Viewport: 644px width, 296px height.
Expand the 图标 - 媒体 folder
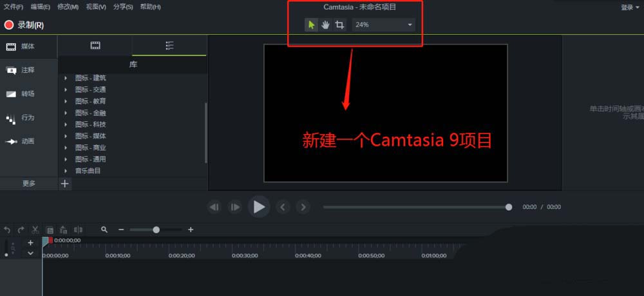tap(65, 136)
